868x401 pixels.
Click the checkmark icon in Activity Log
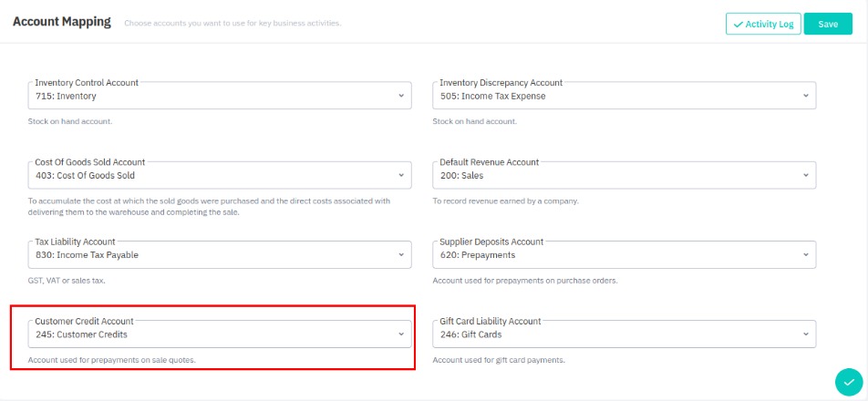tap(738, 25)
